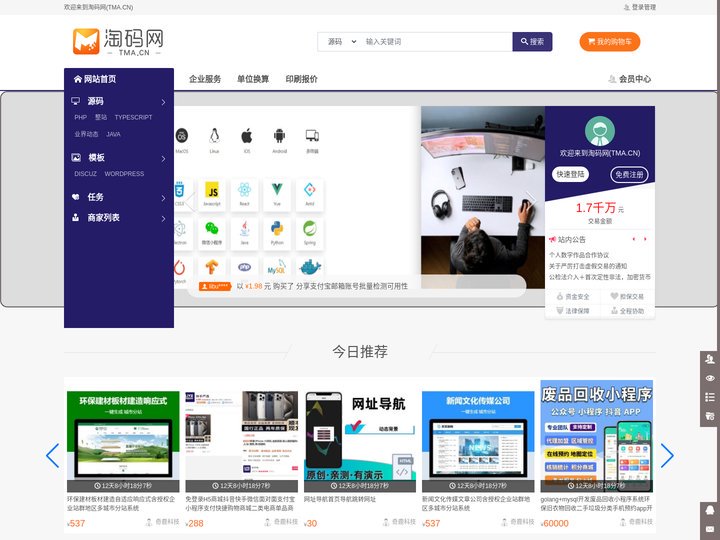Screen dimensions: 720x540
Task: Go to previous recommended items with left arrow
Action: click(x=53, y=456)
